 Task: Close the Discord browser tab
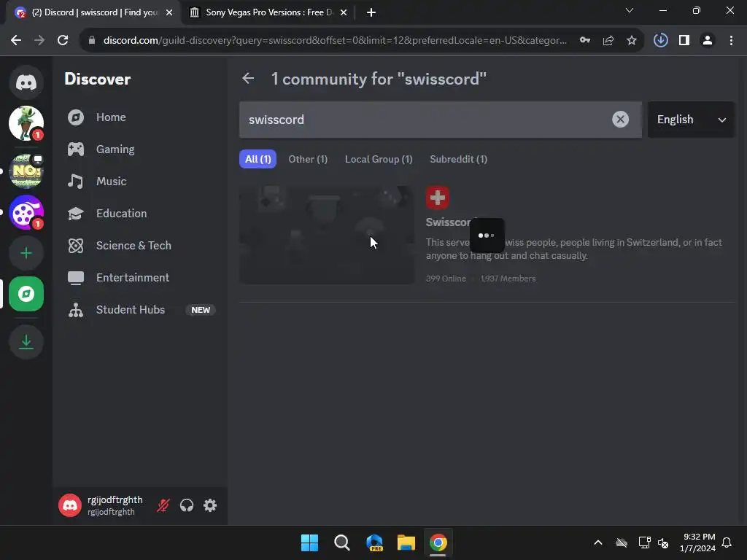[x=169, y=12]
